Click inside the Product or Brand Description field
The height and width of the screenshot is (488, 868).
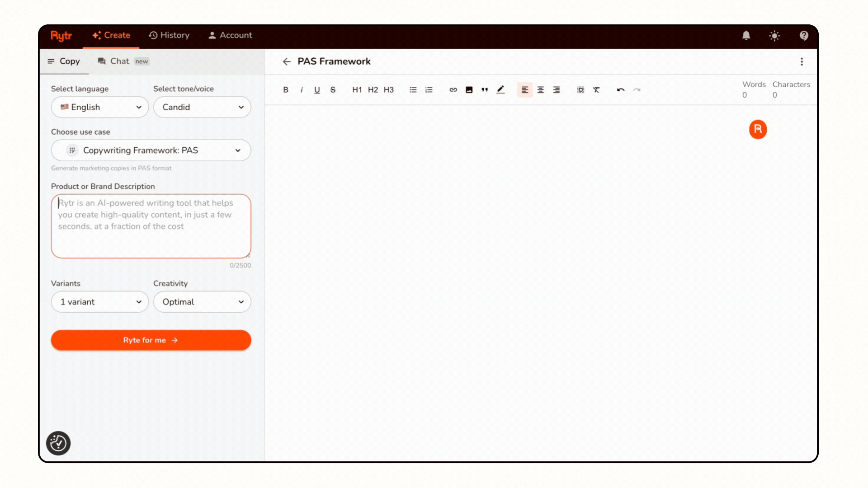pyautogui.click(x=151, y=226)
